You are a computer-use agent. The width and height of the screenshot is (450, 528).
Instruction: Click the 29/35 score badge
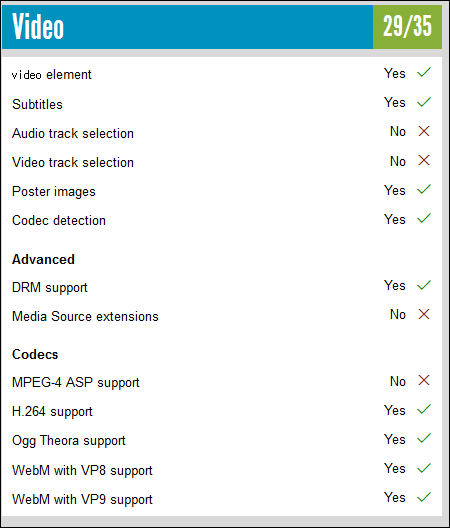(407, 27)
